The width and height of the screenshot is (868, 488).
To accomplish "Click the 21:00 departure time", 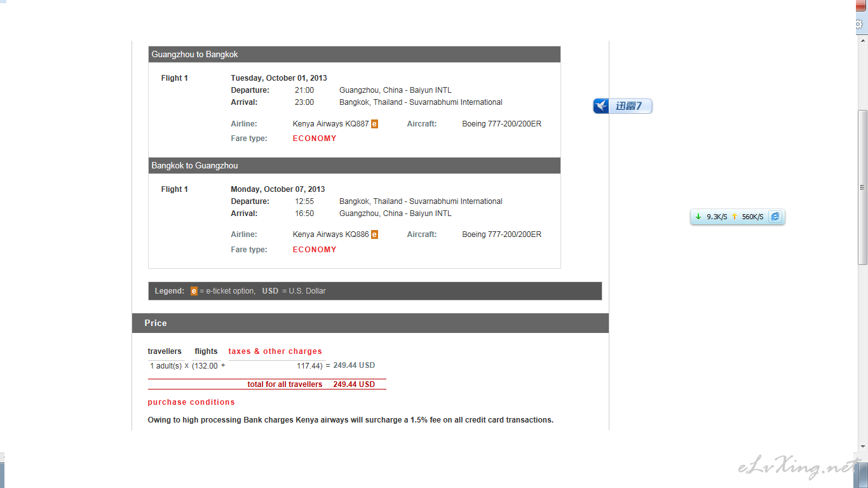I will pos(304,90).
